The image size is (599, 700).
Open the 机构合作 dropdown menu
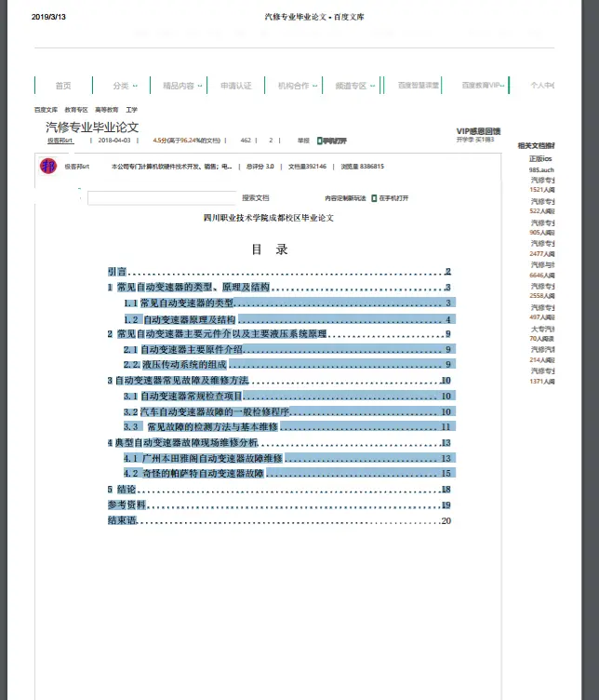click(x=298, y=86)
